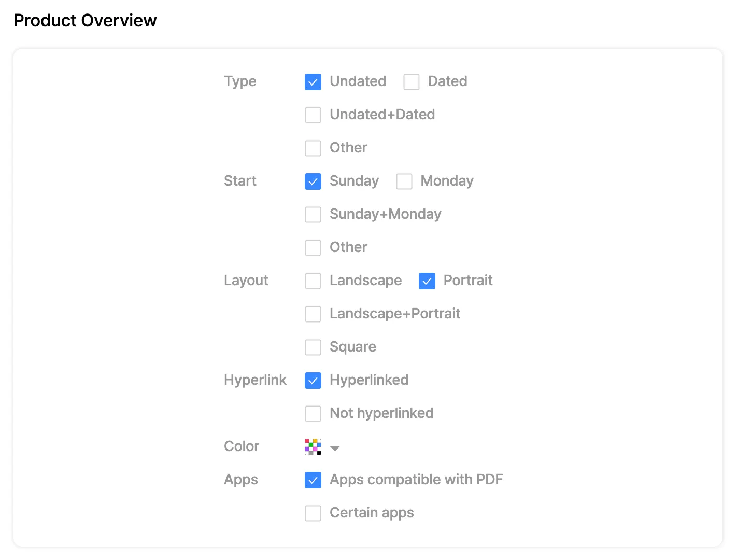737x560 pixels.
Task: Click the Product Overview heading
Action: [85, 20]
